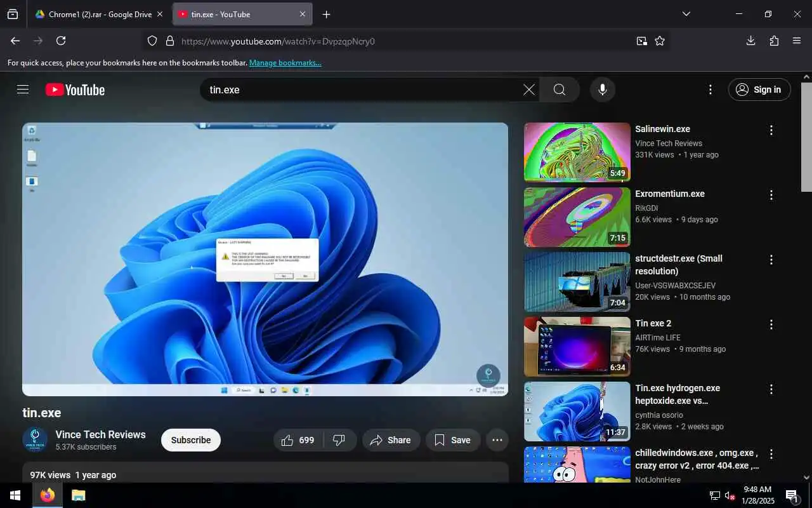Open Firefox application menu
Screen dimensions: 812x508
tap(797, 41)
